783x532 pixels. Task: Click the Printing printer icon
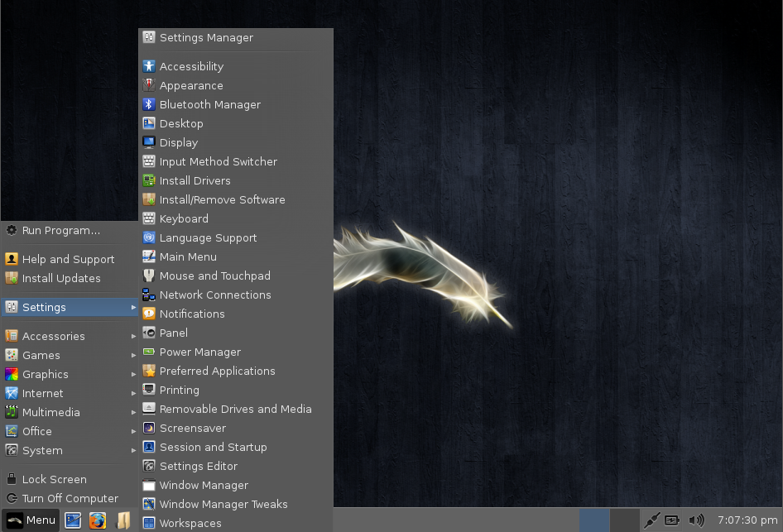pos(149,390)
